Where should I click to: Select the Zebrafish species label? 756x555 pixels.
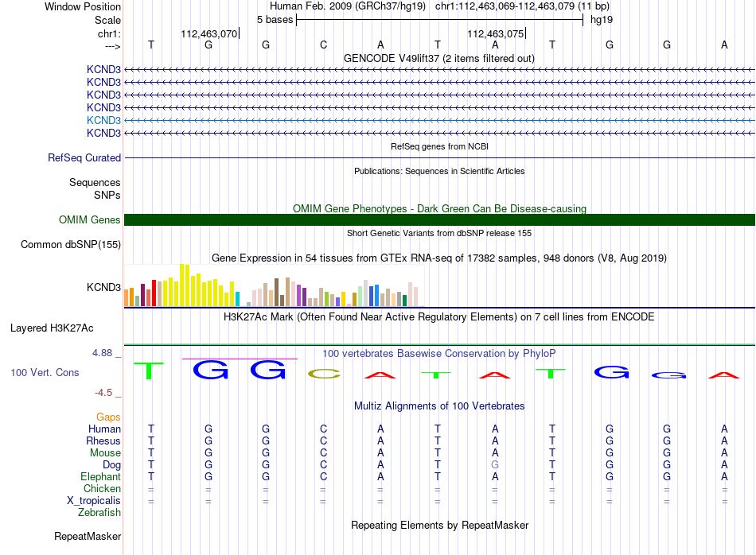coord(99,513)
